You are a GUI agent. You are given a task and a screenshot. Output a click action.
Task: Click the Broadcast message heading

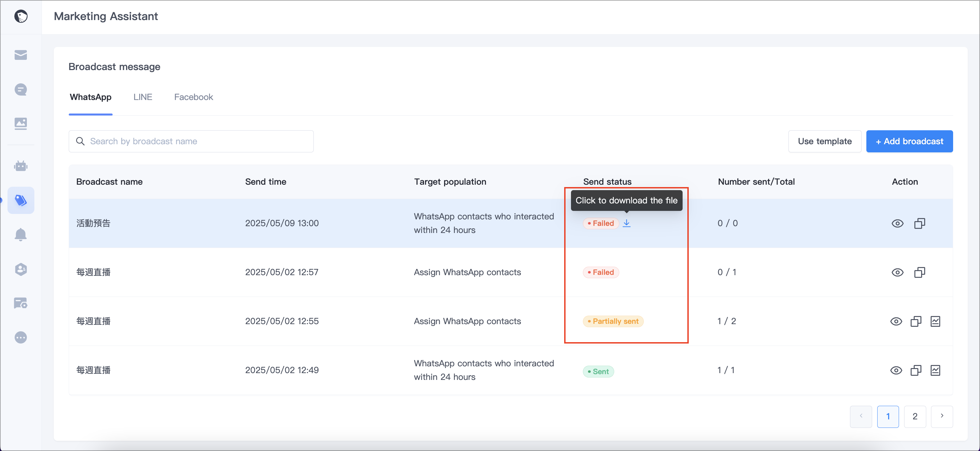pos(114,67)
